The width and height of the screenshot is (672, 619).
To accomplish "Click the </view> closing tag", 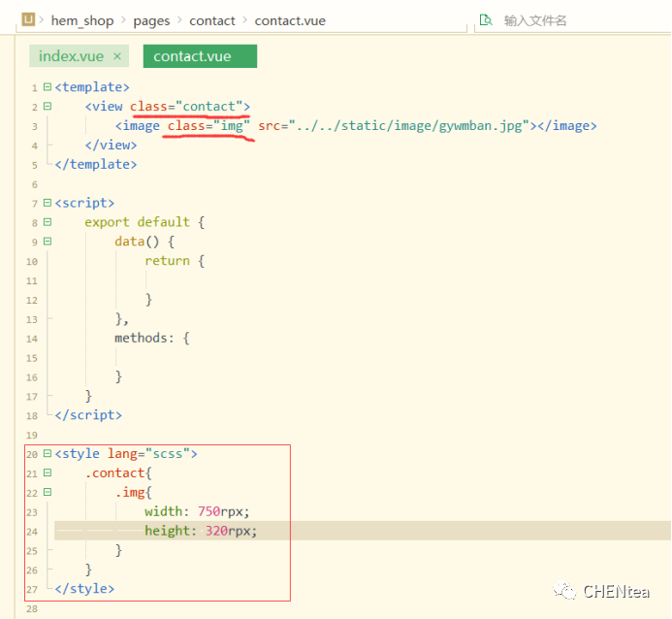I will [111, 145].
